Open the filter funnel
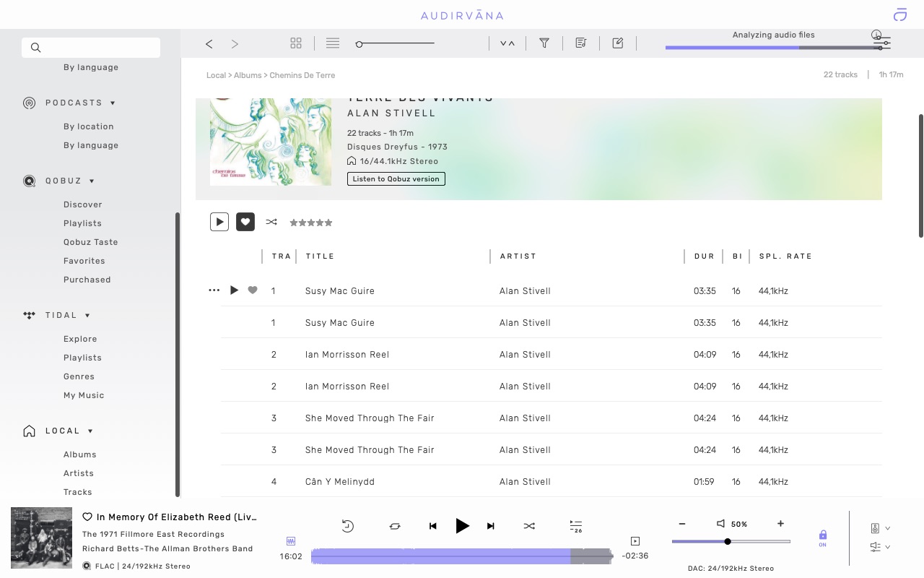The width and height of the screenshot is (924, 578). [544, 43]
